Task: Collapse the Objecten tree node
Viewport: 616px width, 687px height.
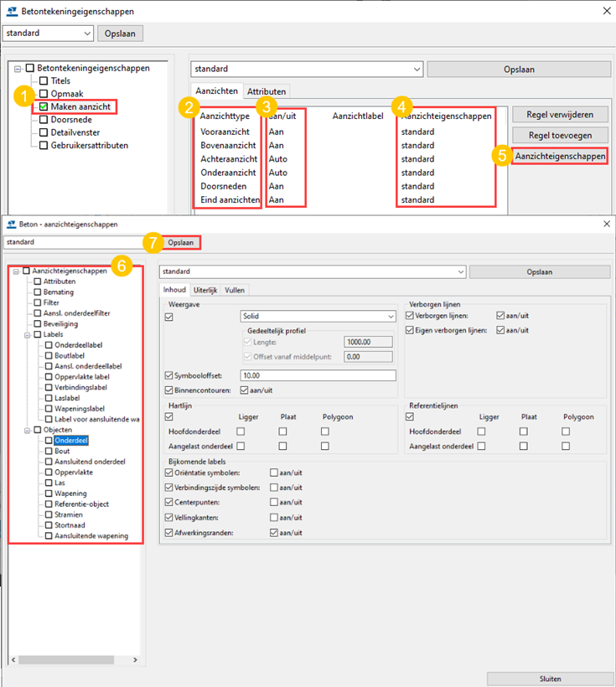Action: [x=27, y=430]
